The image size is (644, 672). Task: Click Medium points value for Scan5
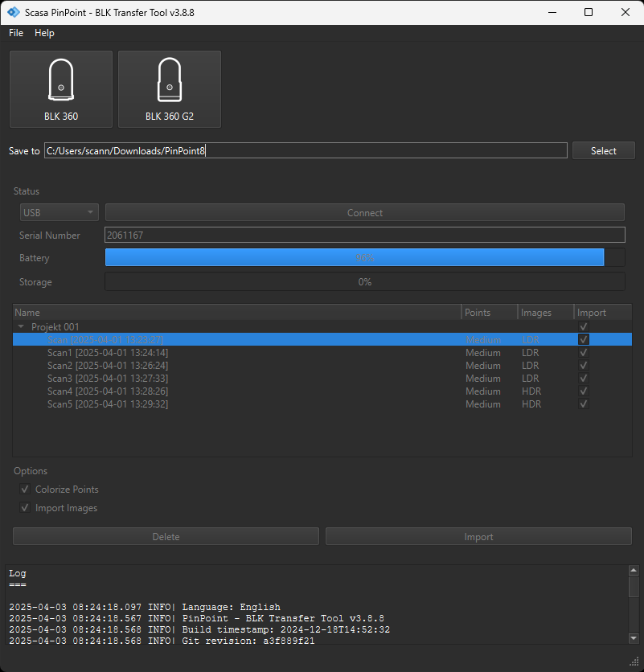[483, 404]
